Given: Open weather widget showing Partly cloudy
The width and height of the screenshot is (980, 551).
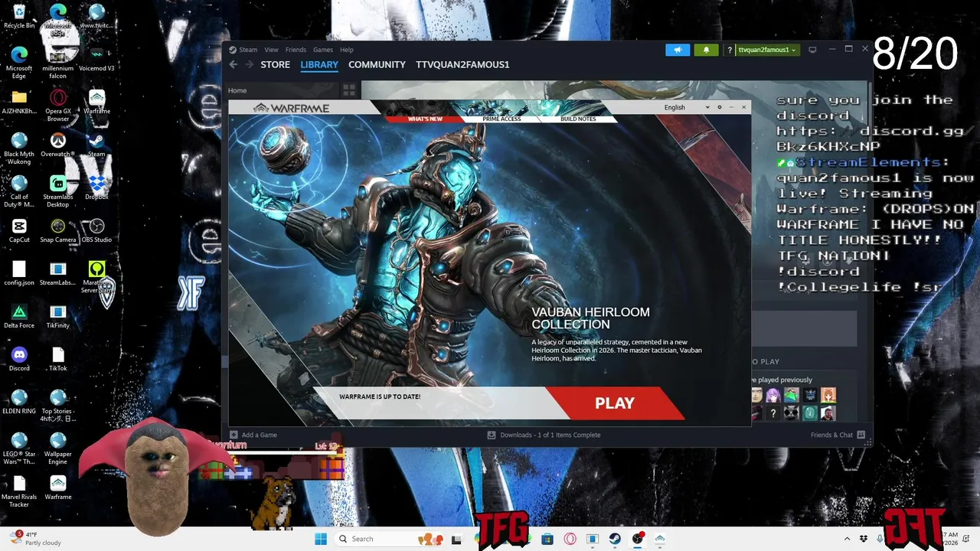Looking at the screenshot, I should coord(37,539).
